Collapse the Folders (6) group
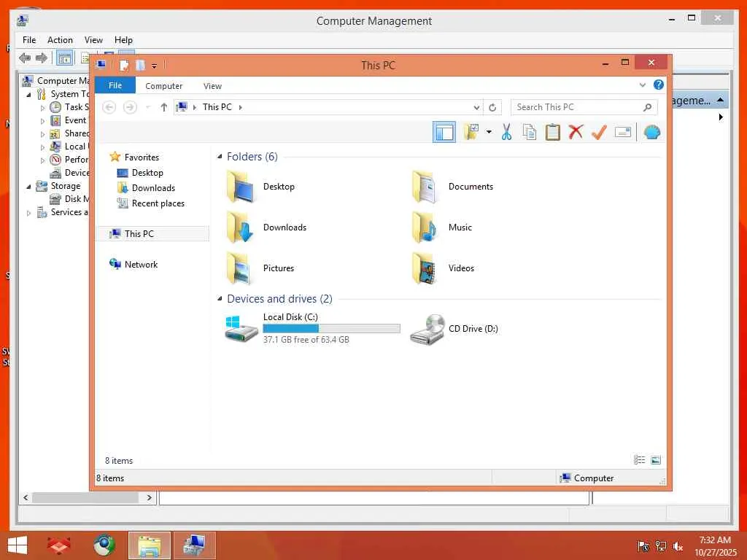The width and height of the screenshot is (747, 560). pyautogui.click(x=220, y=157)
